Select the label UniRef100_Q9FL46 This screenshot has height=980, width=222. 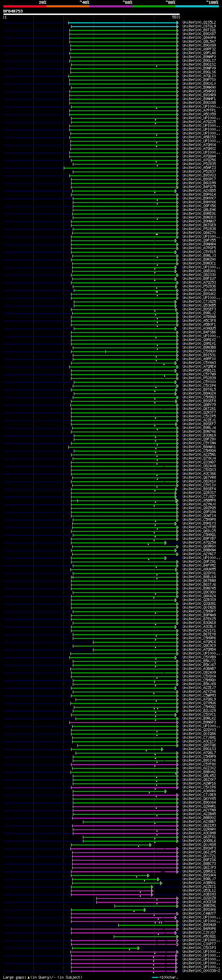[199, 53]
